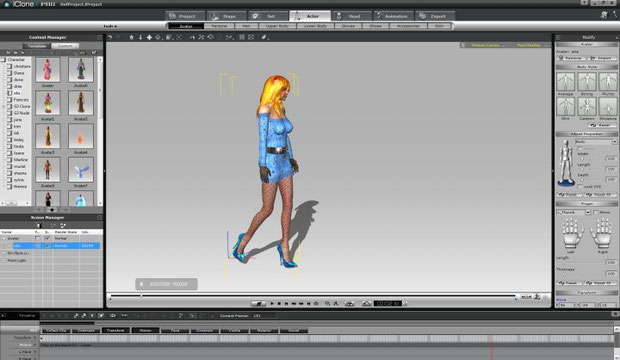Select the move (cross arrows) tool

coord(149,37)
